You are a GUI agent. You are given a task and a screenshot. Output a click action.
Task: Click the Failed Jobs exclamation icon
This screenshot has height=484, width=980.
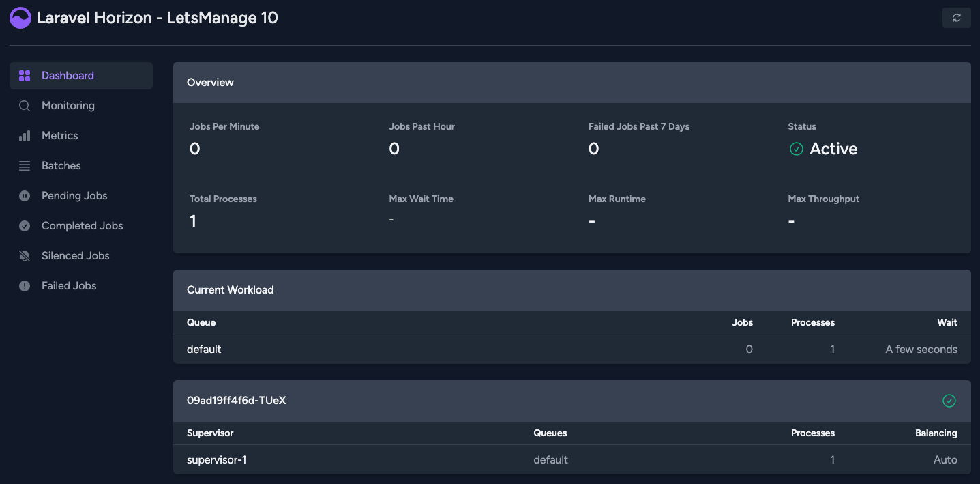pos(25,286)
